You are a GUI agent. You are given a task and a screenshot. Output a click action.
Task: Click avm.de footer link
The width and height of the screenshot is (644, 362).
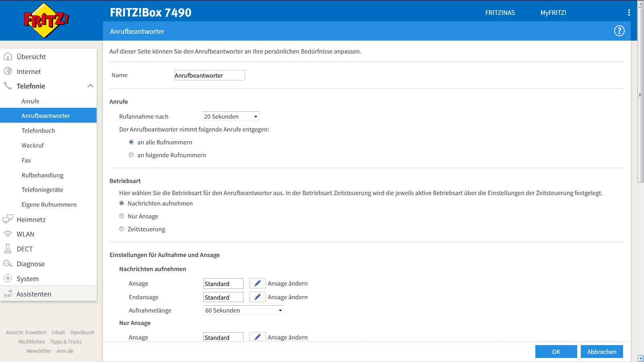(65, 351)
